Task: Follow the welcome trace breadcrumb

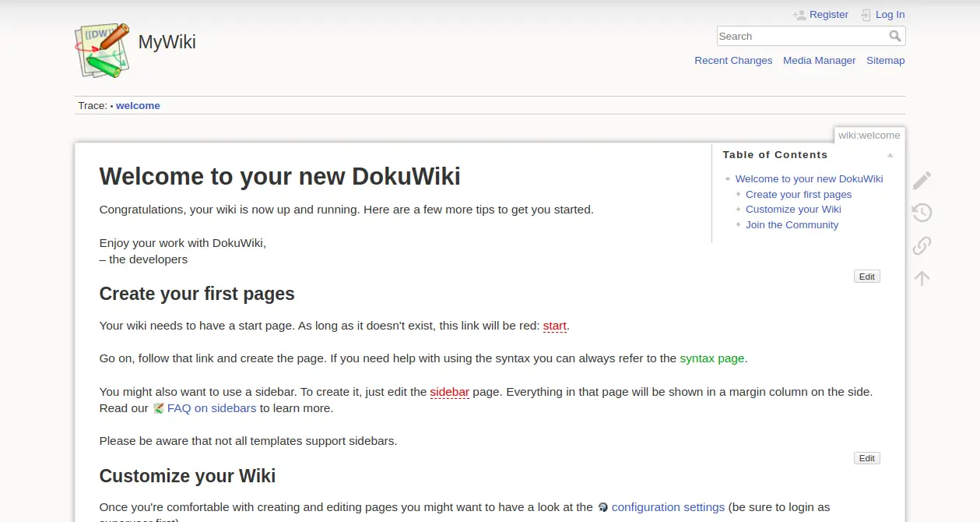Action: click(x=138, y=106)
